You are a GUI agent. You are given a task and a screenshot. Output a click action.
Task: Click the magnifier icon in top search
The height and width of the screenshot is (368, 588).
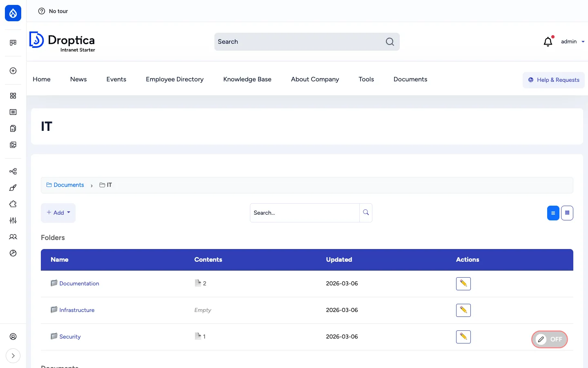pos(390,42)
